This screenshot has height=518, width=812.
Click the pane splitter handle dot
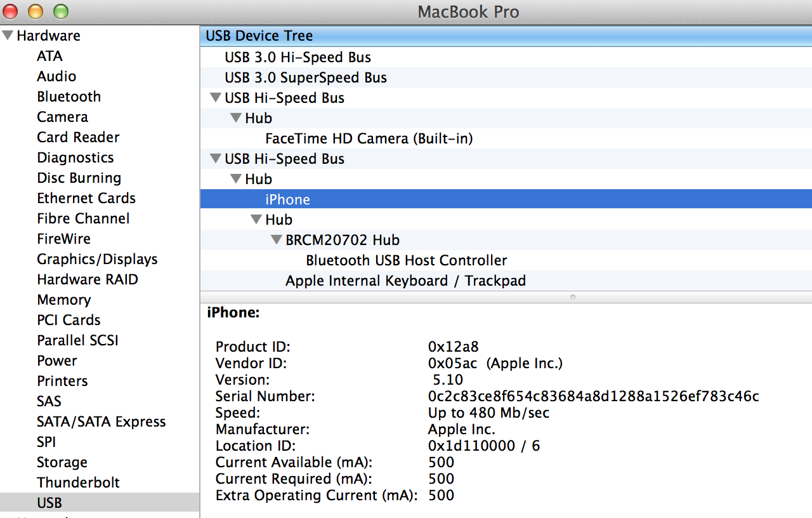pyautogui.click(x=573, y=296)
